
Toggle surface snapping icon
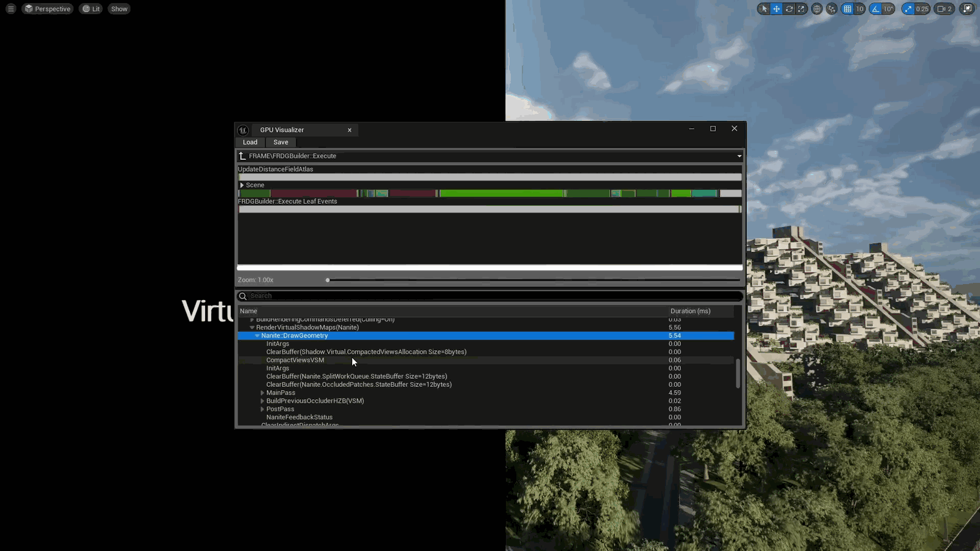[832, 9]
